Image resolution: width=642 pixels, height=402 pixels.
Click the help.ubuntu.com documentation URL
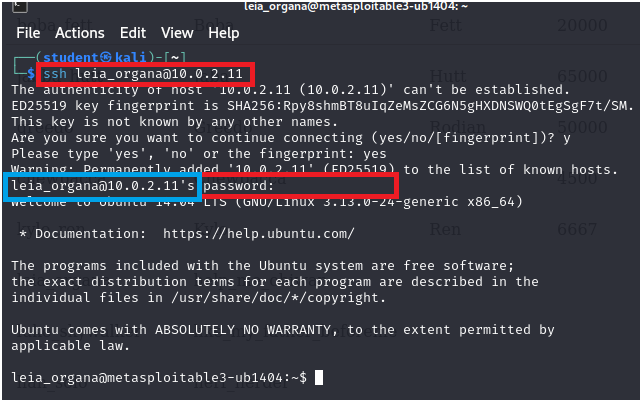pos(259,234)
